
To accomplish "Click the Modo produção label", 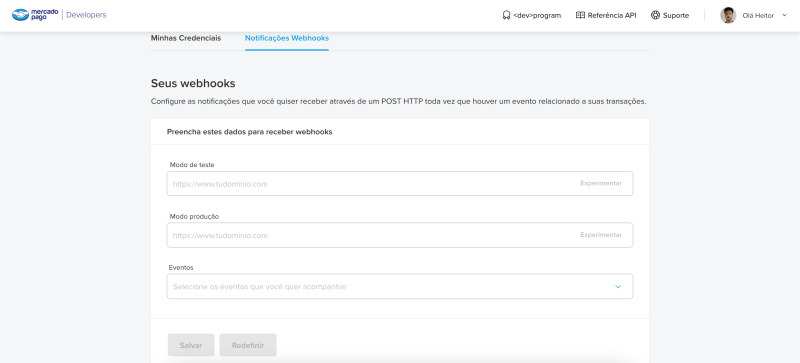I will point(194,216).
